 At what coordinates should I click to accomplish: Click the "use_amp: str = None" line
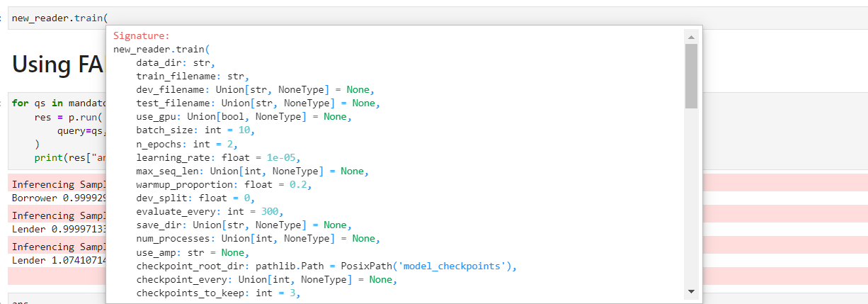193,253
